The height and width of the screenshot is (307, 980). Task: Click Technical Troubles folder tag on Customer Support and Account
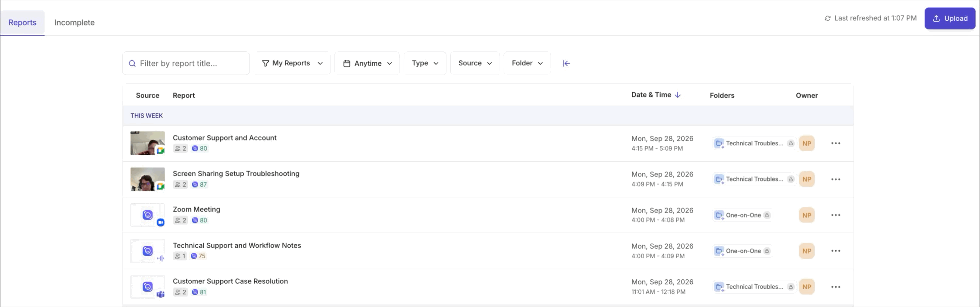(x=754, y=144)
